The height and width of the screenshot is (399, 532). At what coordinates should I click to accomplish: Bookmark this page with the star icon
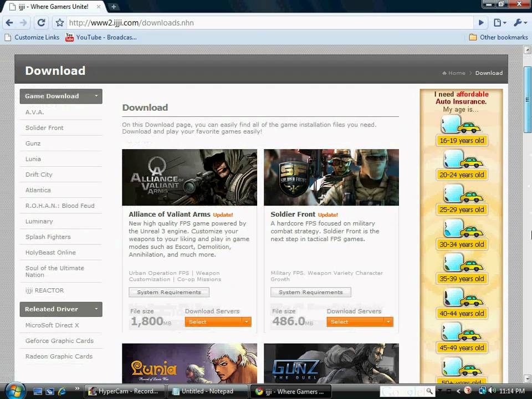coord(60,23)
